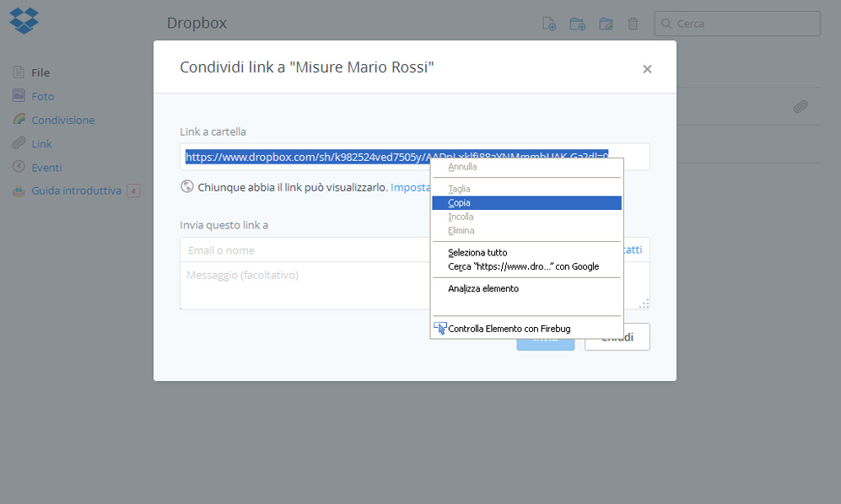Open Foto in the sidebar
The image size is (841, 504).
pos(42,96)
